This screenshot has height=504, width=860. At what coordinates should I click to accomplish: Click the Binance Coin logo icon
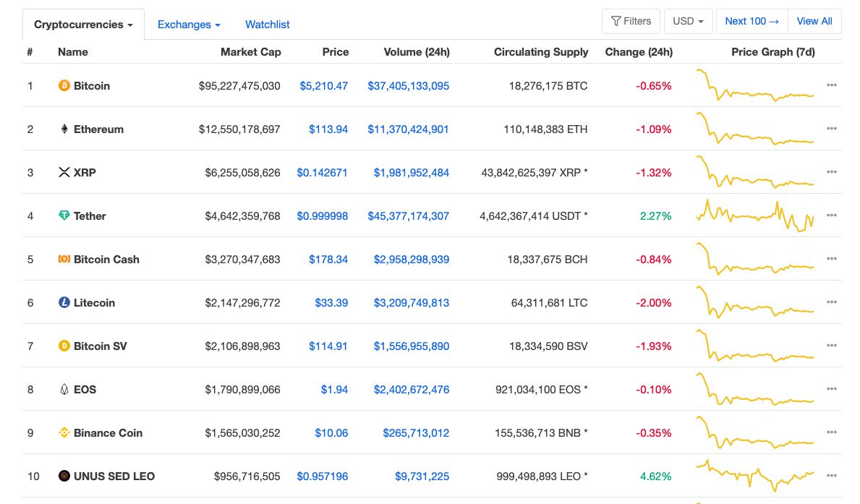64,433
